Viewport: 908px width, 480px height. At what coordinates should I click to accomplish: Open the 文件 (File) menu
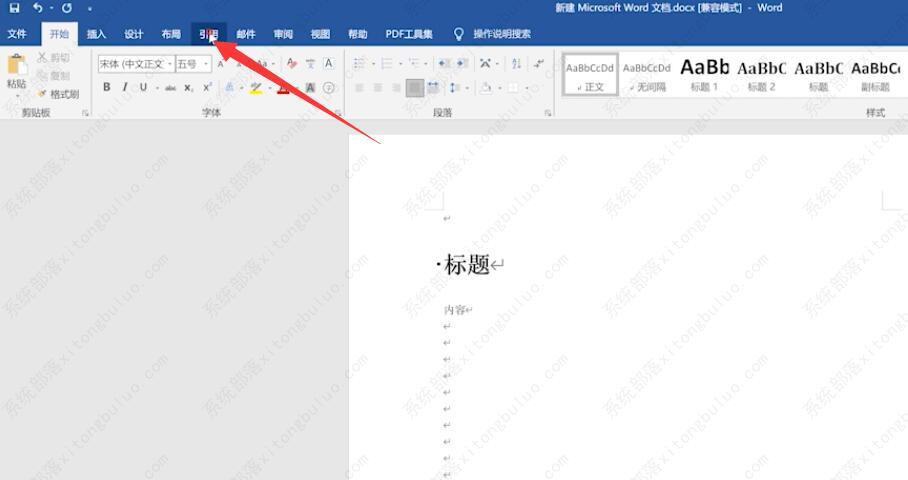[17, 34]
